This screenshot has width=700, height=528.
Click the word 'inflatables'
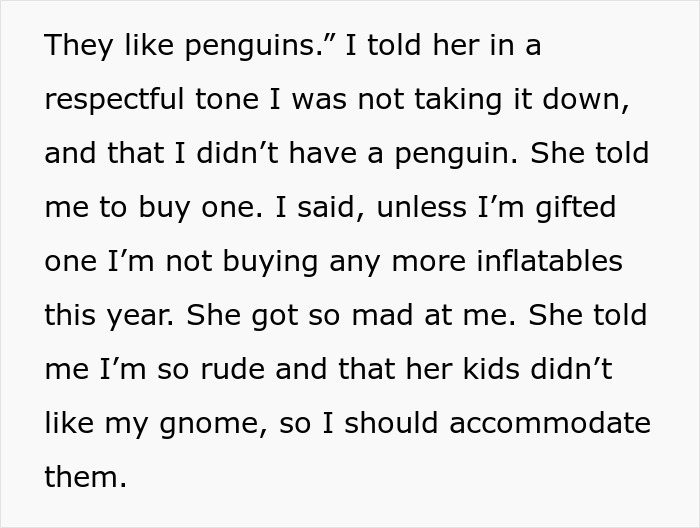(x=550, y=261)
